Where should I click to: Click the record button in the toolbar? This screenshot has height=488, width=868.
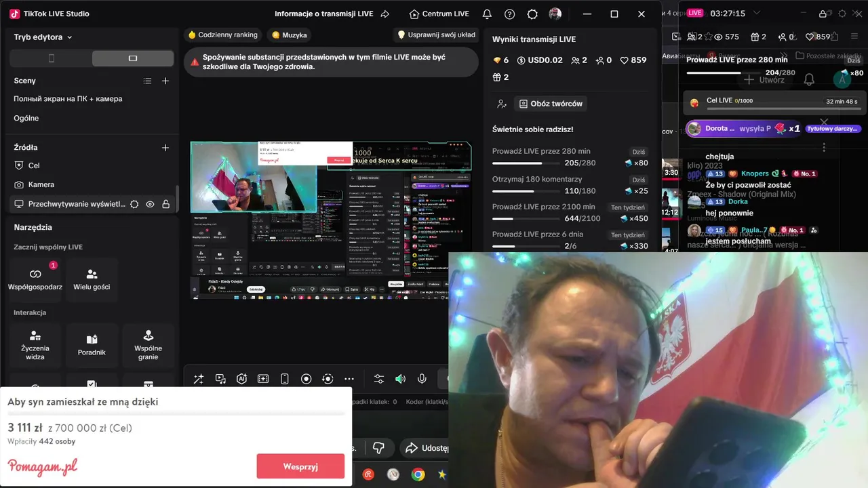306,379
